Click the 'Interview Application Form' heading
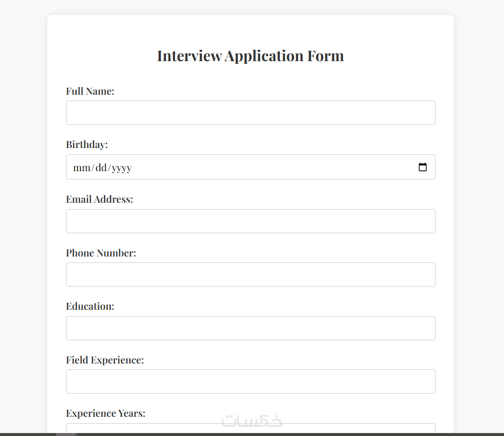 pyautogui.click(x=250, y=56)
